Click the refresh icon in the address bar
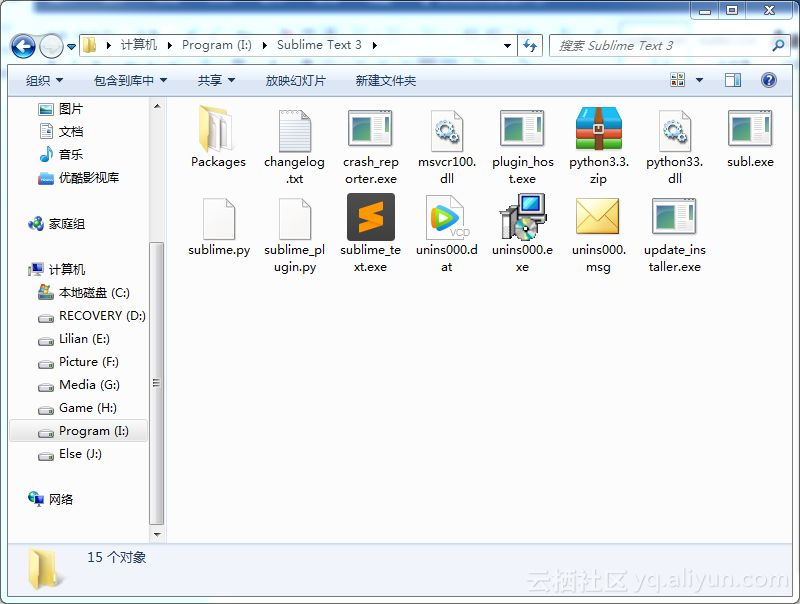Screen dimensions: 800x604 (x=529, y=45)
